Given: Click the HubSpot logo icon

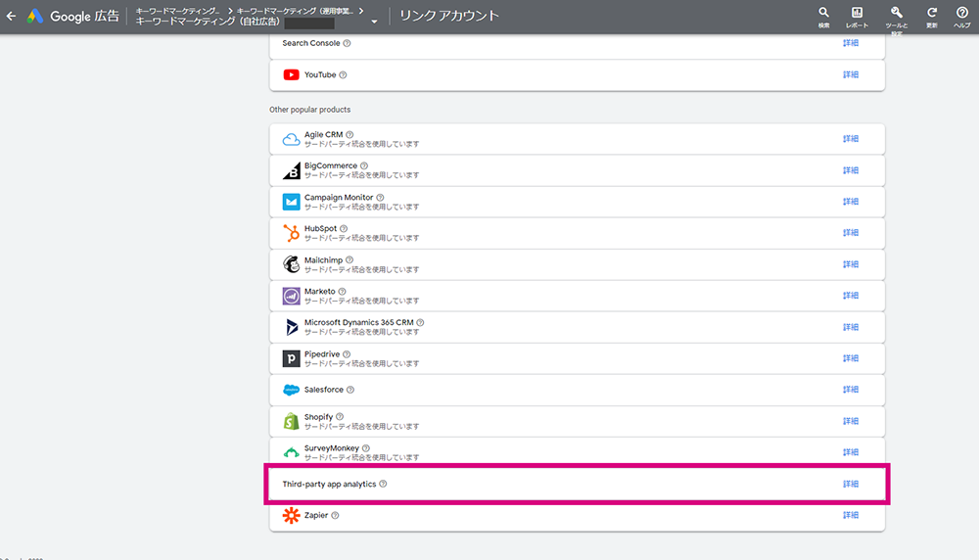Looking at the screenshot, I should pos(291,233).
